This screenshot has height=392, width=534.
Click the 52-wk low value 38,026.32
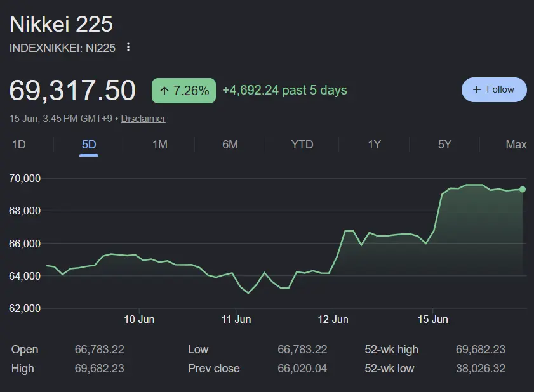pos(481,369)
